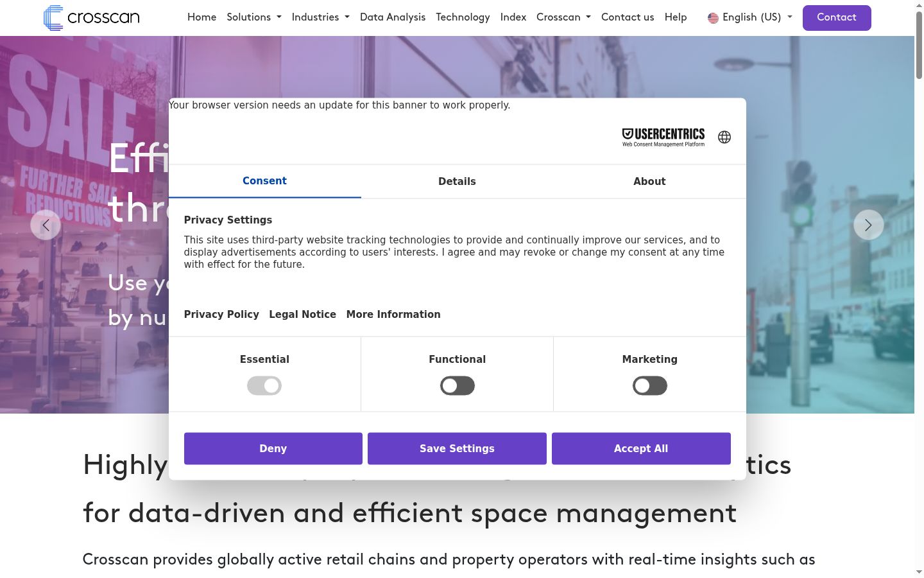Click the US flag icon
Viewport: 924px width, 578px height.
pos(713,18)
